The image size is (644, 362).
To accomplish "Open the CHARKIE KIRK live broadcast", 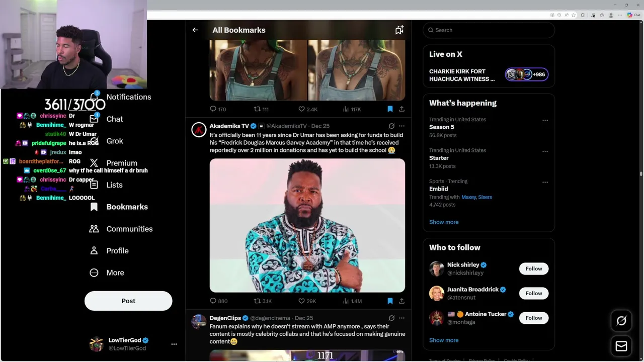I will pyautogui.click(x=462, y=75).
